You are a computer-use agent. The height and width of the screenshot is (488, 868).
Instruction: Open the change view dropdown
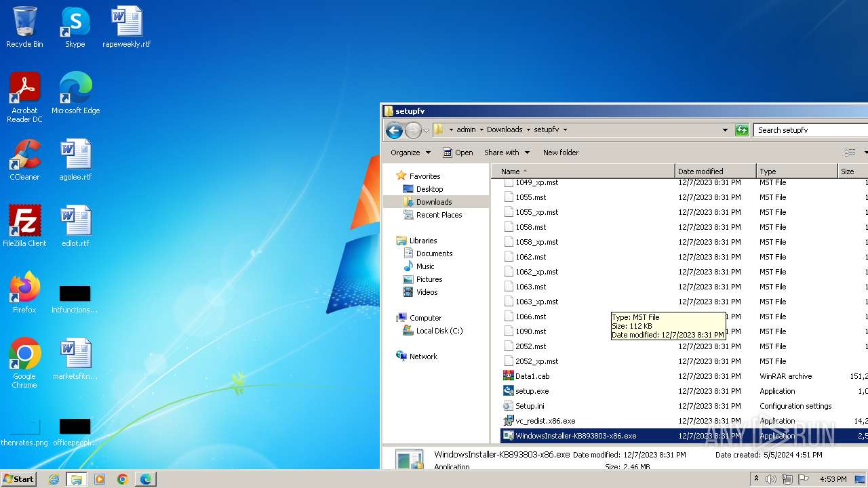point(866,152)
